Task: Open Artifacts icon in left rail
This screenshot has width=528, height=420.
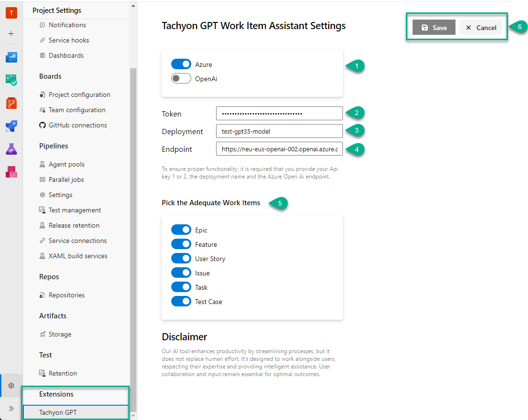Action: pos(11,172)
